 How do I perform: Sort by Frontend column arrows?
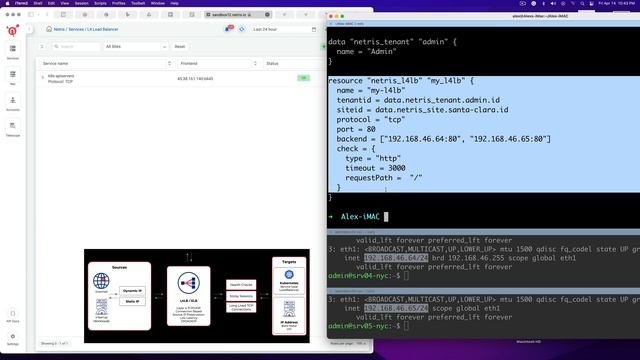(256, 63)
